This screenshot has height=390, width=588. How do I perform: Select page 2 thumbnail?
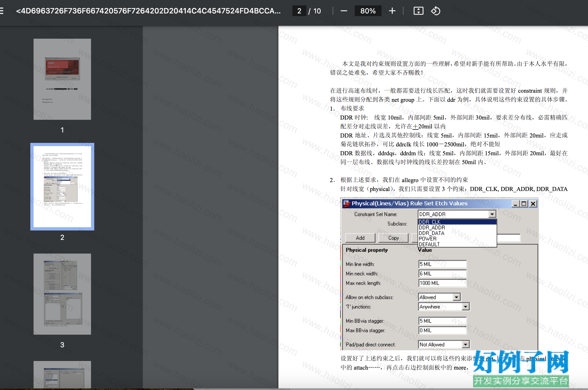(62, 187)
